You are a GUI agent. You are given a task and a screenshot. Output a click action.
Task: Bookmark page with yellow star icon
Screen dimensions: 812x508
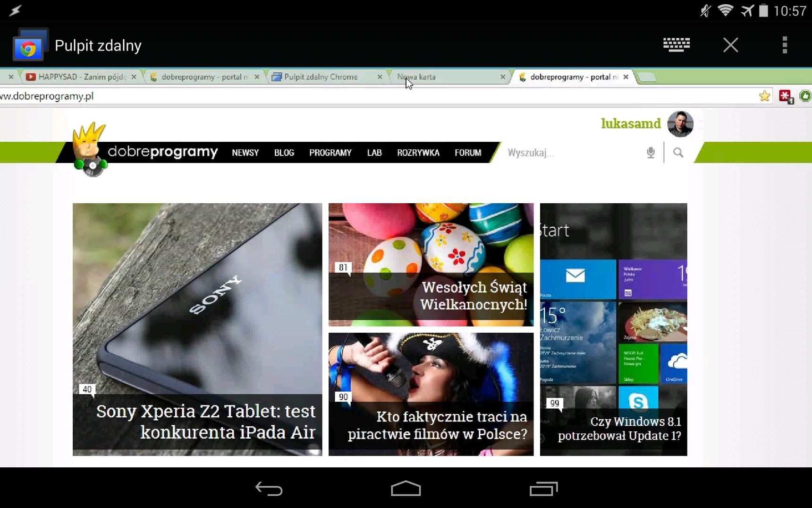coord(764,96)
